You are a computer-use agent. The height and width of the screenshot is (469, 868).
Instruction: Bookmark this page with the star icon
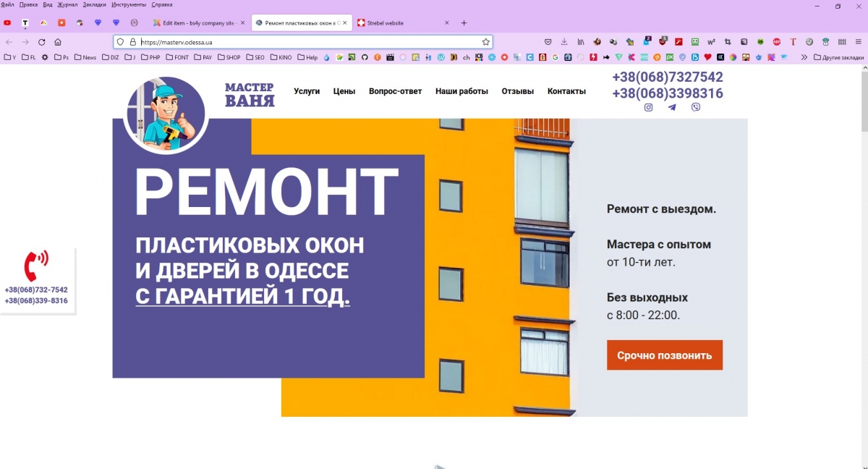[486, 42]
